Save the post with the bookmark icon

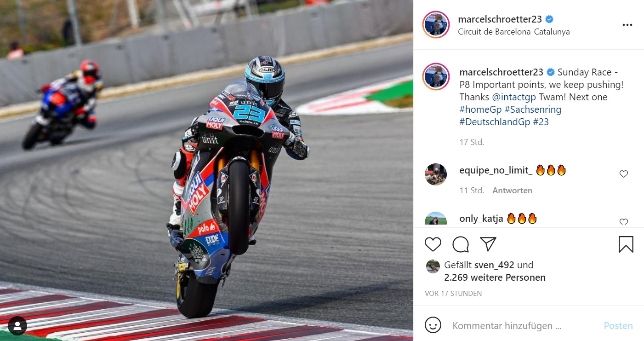tap(626, 244)
